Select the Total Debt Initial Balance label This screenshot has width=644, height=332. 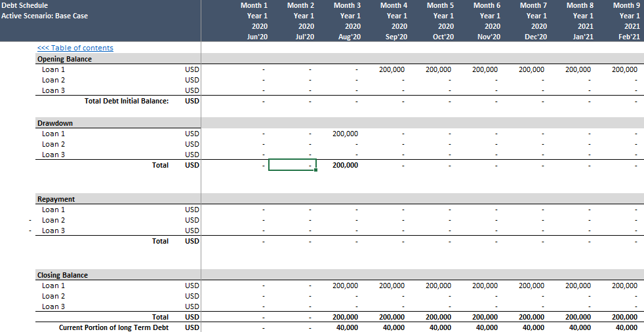[127, 101]
